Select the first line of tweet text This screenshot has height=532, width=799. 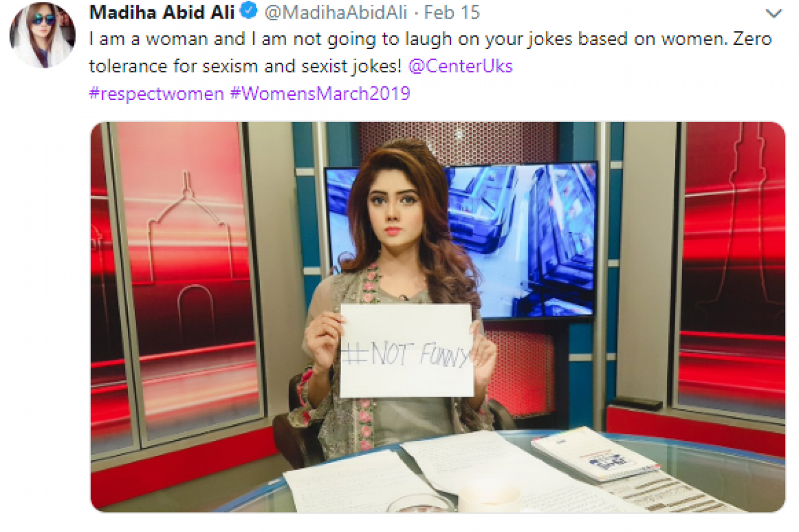[x=430, y=39]
